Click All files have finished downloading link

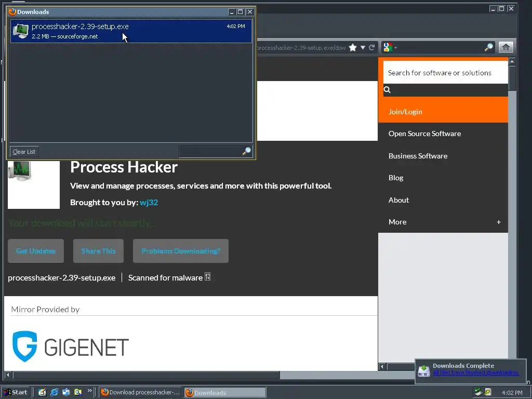tap(476, 373)
